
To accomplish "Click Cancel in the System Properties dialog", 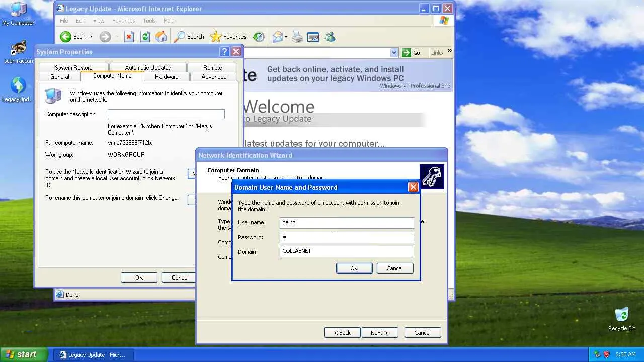I will pos(180,278).
